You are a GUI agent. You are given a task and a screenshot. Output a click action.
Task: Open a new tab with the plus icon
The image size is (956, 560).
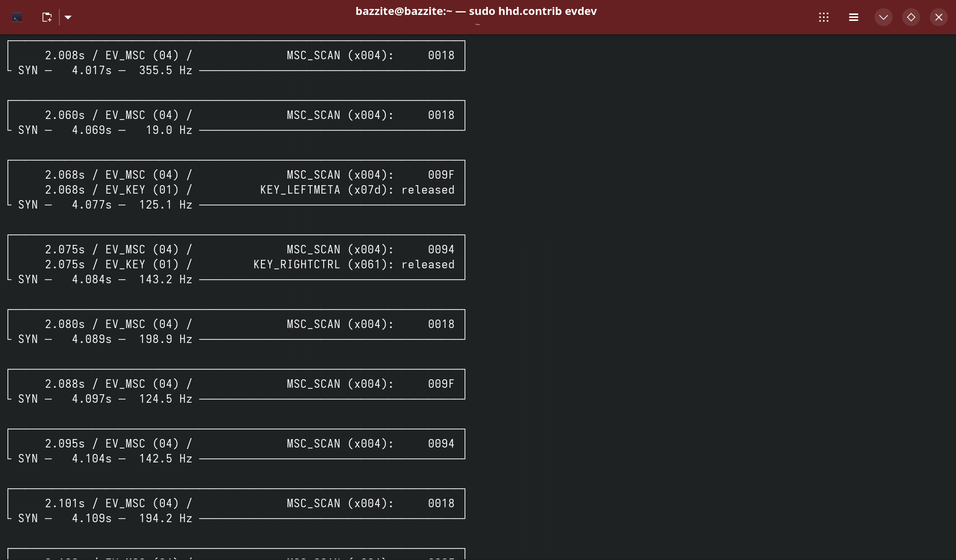pos(47,17)
